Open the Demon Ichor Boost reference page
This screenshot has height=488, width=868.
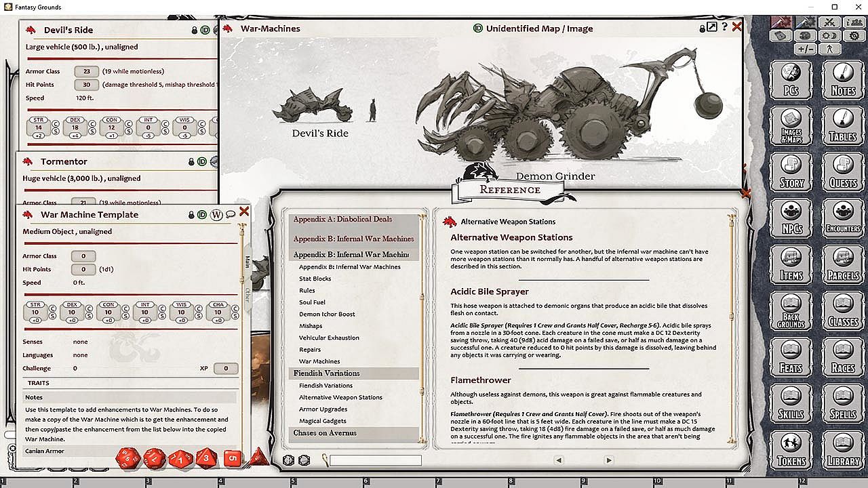(x=327, y=314)
